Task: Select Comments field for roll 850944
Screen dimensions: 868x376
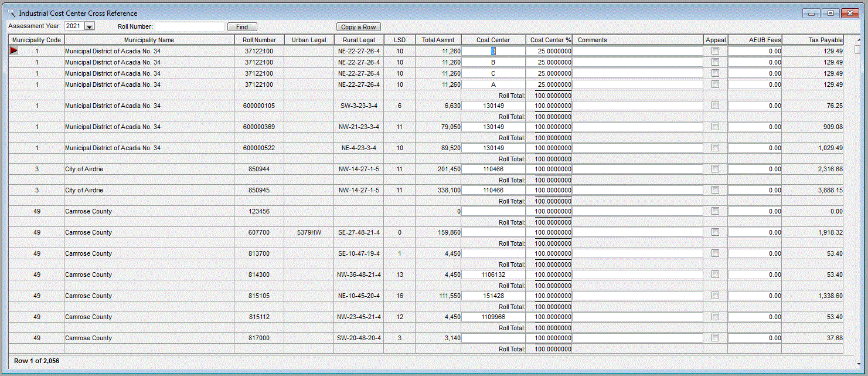Action: pos(637,169)
